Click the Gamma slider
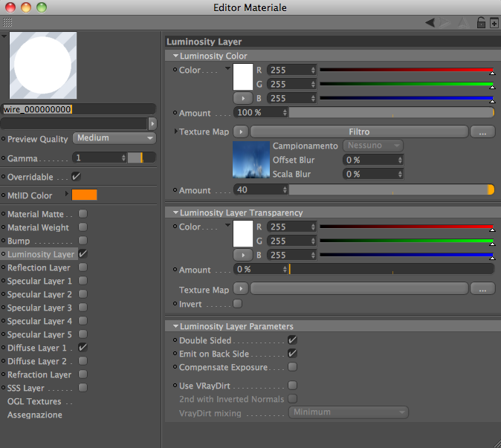The width and height of the screenshot is (501, 448). (x=141, y=158)
